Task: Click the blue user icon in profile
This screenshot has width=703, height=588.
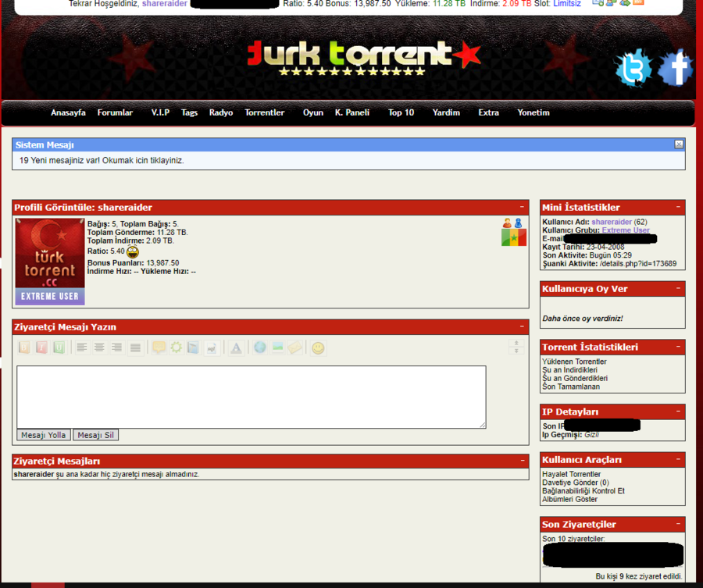Action: (x=519, y=223)
